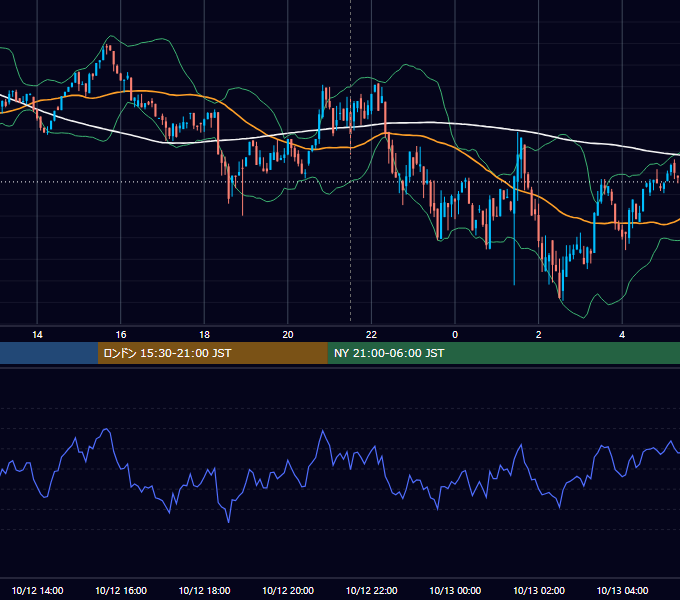Click the 18 hour axis label
The image size is (680, 600).
(x=204, y=335)
